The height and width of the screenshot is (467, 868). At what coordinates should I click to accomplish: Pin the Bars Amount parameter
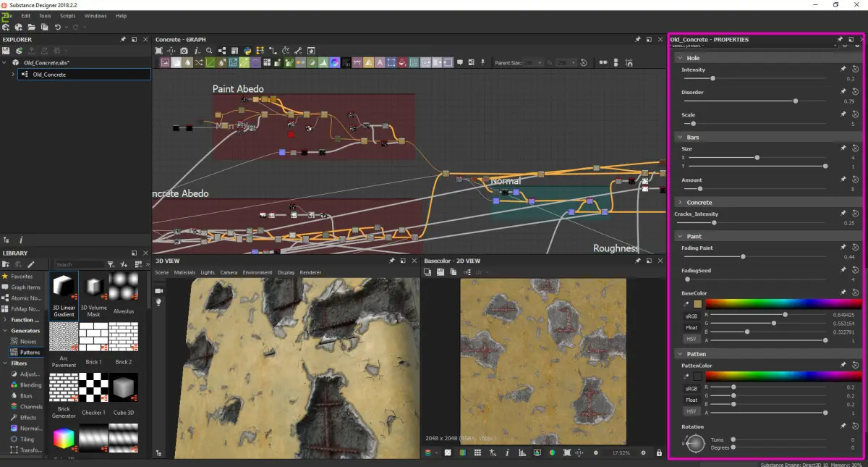pos(843,180)
